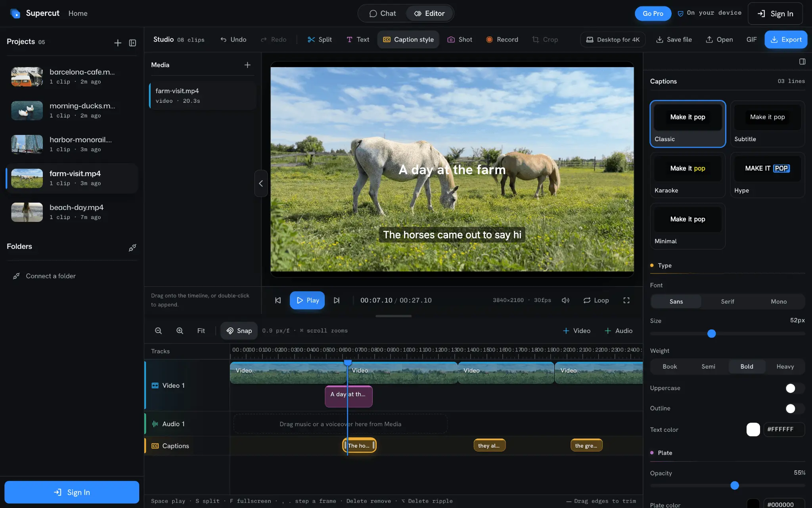Add media with the plus icon
812x508 pixels.
(247, 65)
